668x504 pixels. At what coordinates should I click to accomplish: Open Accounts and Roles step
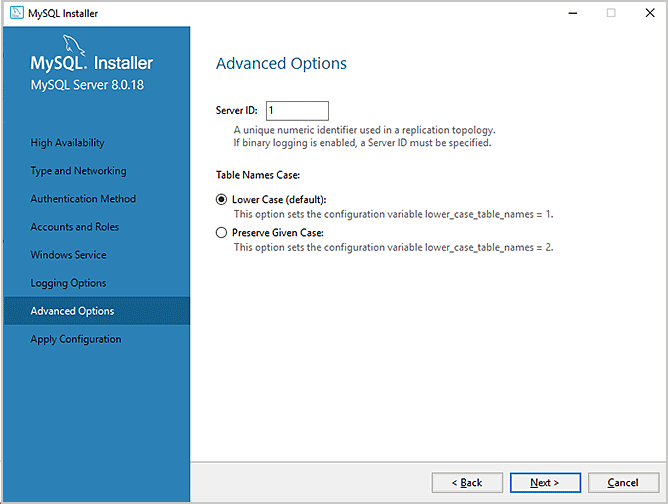(75, 227)
